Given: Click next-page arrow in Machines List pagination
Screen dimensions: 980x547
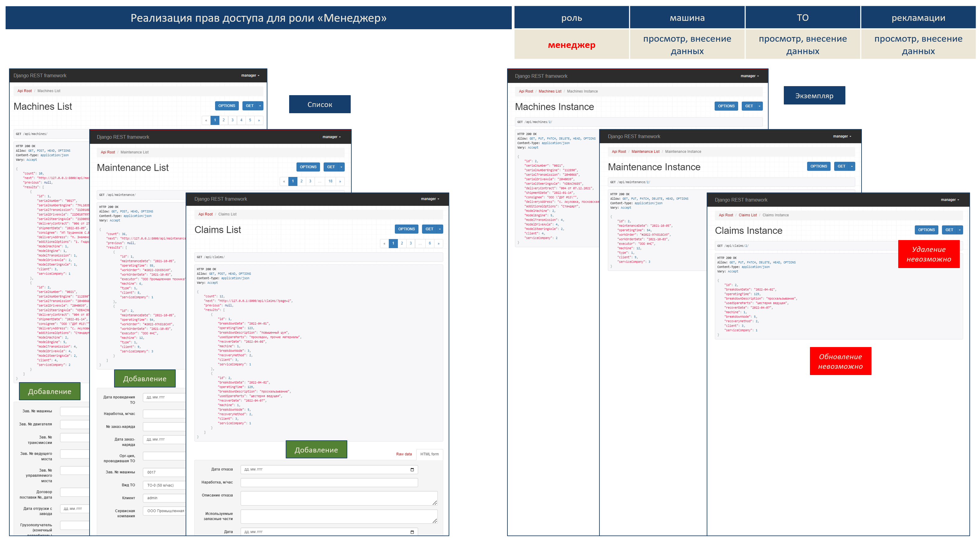Looking at the screenshot, I should pyautogui.click(x=259, y=120).
